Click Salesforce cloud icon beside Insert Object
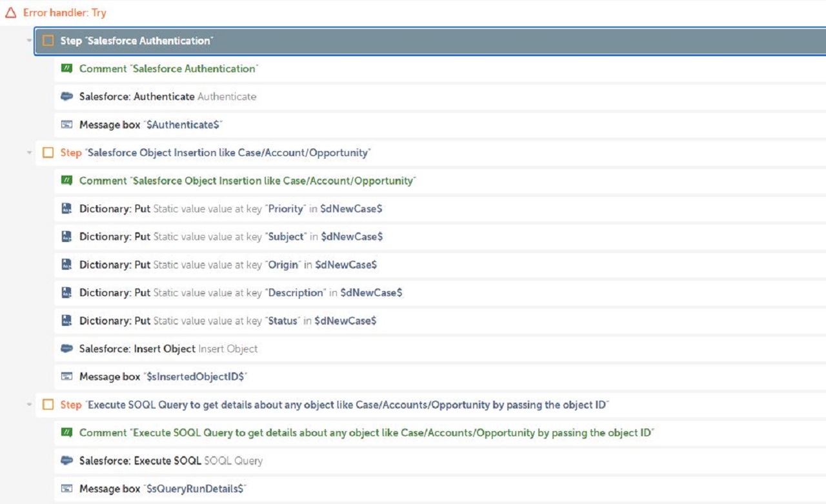 click(x=66, y=348)
